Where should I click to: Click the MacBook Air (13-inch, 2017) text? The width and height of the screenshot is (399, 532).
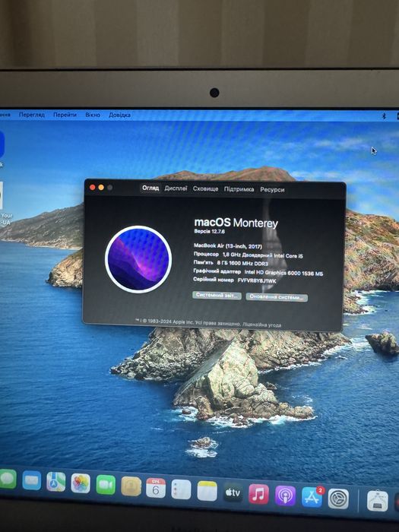click(228, 246)
